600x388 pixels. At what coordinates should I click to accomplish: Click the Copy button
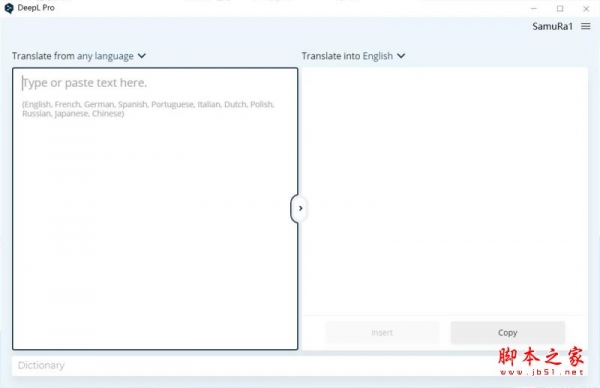[x=507, y=333]
